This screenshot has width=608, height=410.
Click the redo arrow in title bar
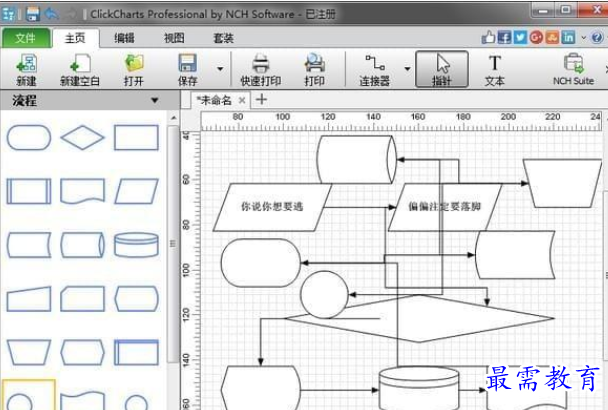click(x=72, y=14)
